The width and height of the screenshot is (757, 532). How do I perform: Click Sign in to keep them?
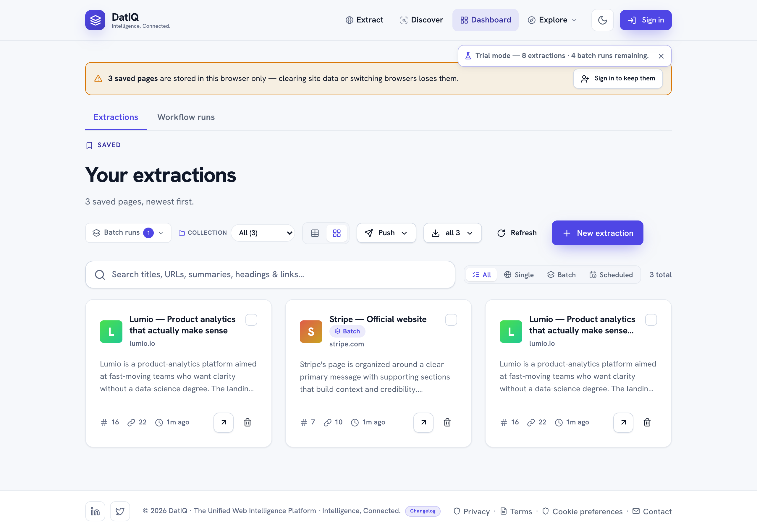[x=618, y=78]
